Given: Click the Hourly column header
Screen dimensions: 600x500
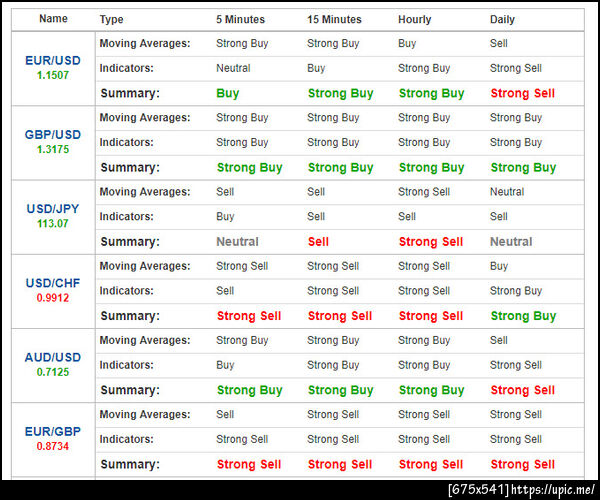Looking at the screenshot, I should point(414,20).
